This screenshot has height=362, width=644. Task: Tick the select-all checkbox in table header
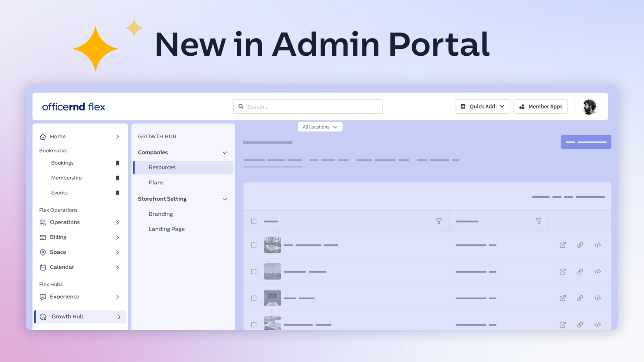(x=254, y=222)
